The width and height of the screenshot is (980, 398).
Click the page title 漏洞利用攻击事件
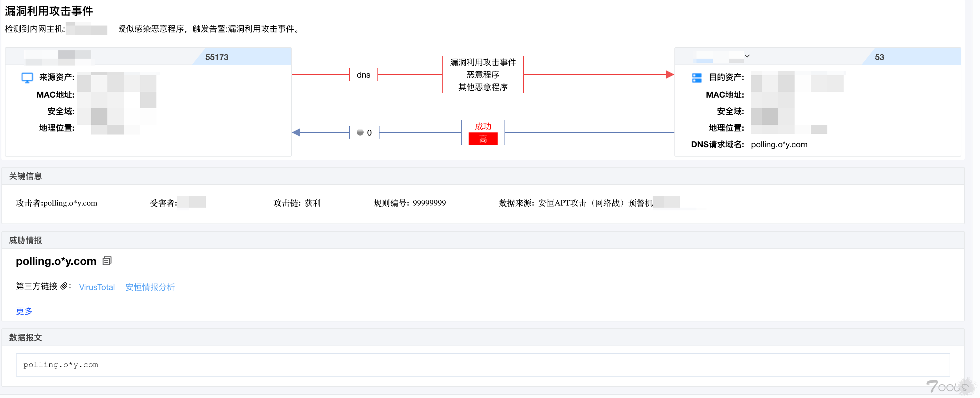click(49, 11)
